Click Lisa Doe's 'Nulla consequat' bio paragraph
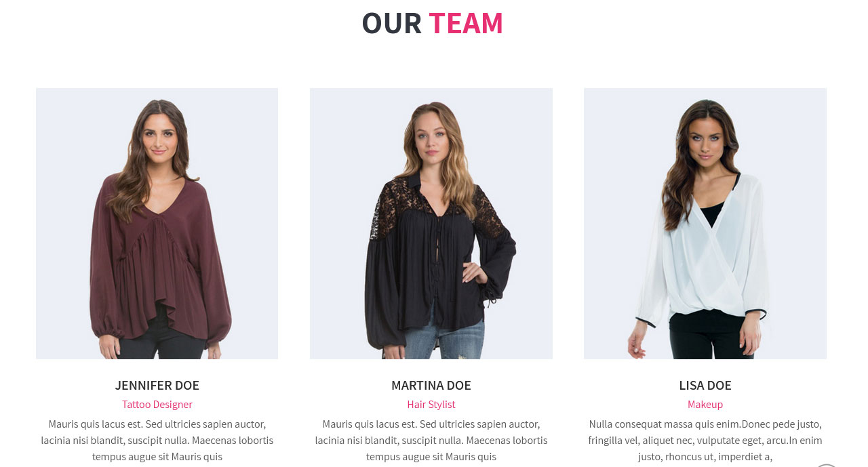Image resolution: width=868 pixels, height=467 pixels. point(705,441)
